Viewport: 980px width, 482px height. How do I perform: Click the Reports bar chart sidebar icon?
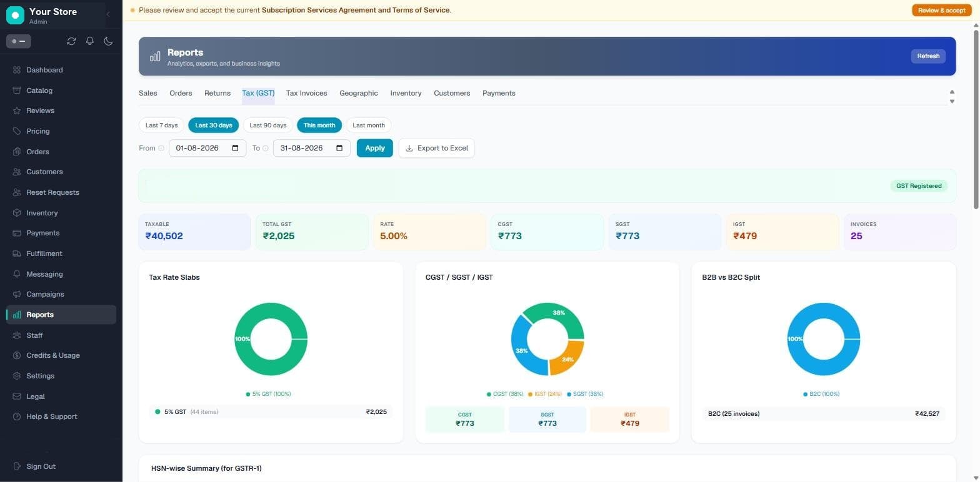click(17, 315)
